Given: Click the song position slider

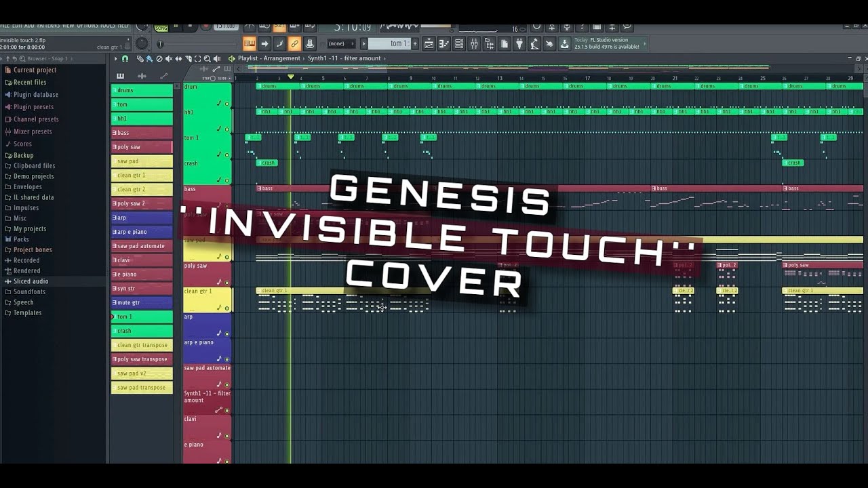Looking at the screenshot, I should [197, 43].
